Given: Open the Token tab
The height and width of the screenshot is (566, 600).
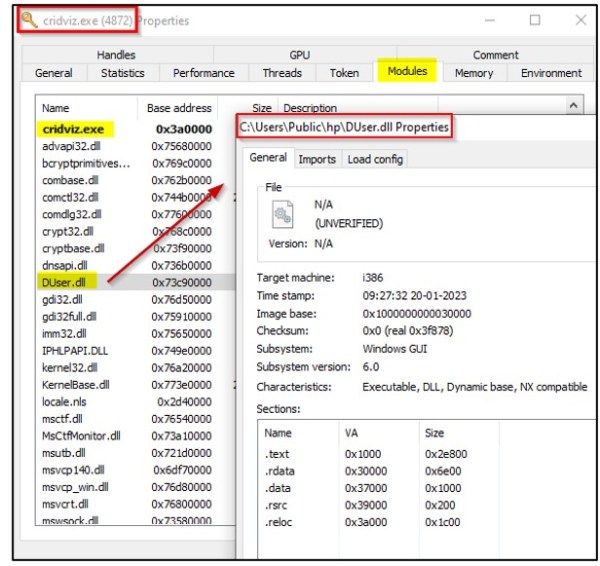Looking at the screenshot, I should [x=344, y=73].
